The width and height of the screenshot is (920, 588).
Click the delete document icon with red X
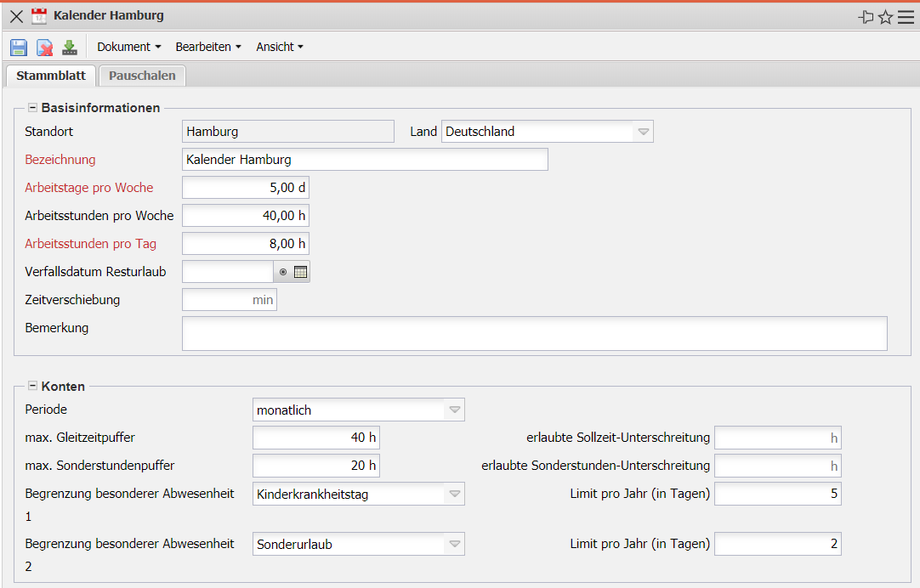click(x=44, y=48)
